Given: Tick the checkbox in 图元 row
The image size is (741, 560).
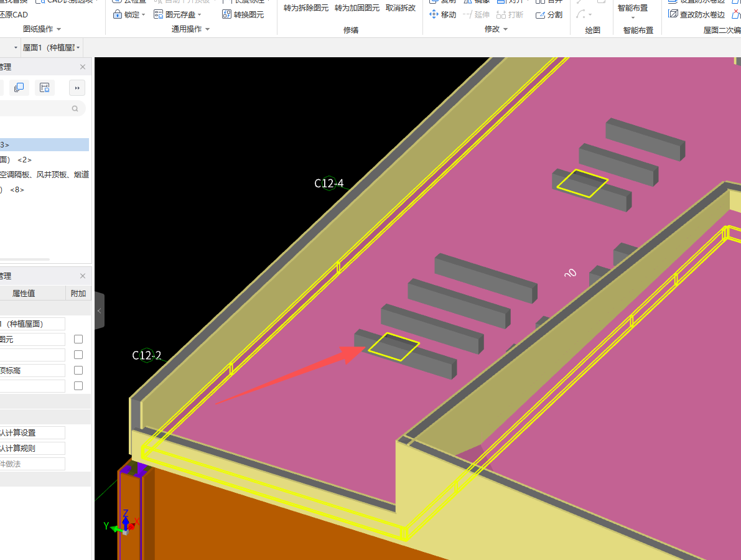Looking at the screenshot, I should [78, 339].
